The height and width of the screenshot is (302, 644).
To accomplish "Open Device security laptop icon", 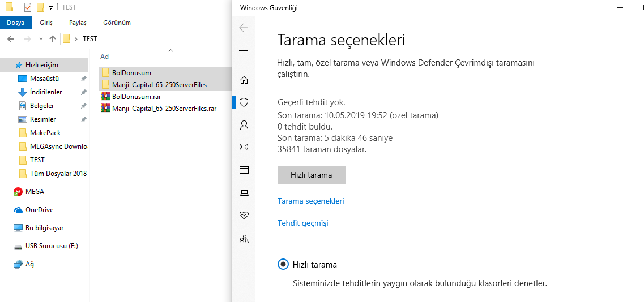I will tap(244, 192).
